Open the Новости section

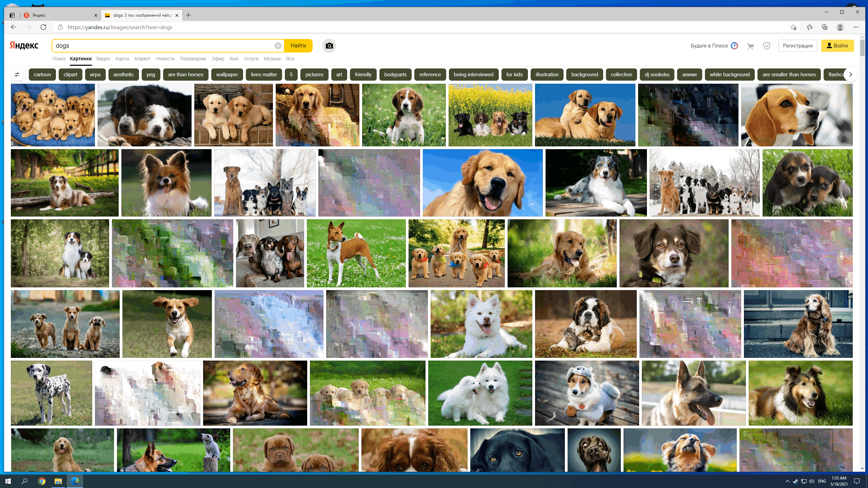[165, 59]
